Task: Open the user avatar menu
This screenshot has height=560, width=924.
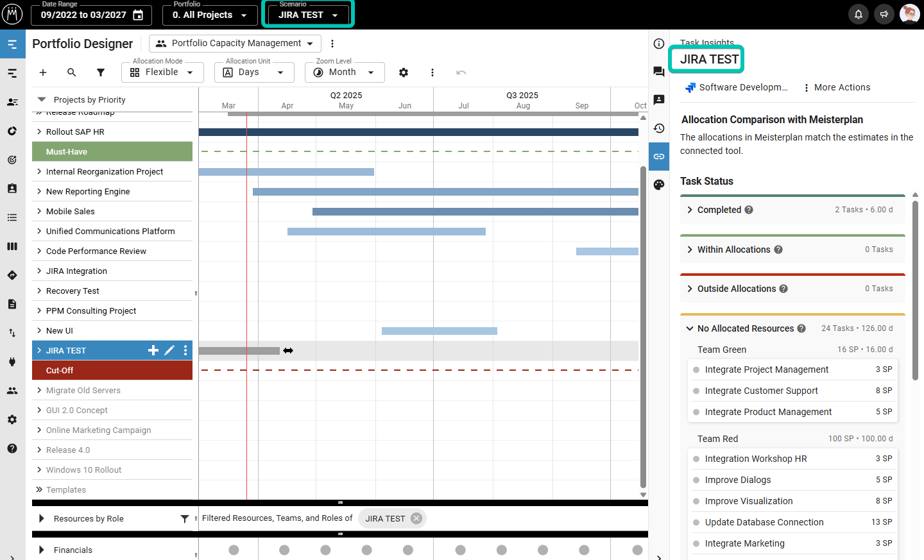Action: 910,14
